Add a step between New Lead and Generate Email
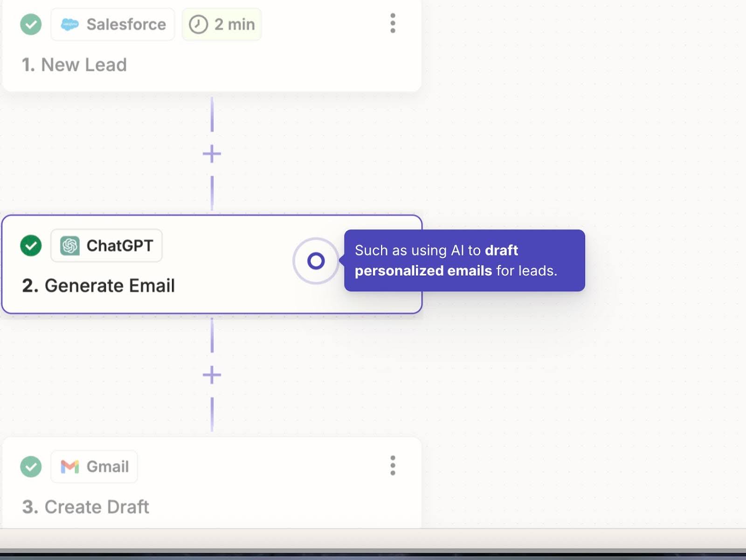Screen dimensions: 746x560 pyautogui.click(x=212, y=154)
